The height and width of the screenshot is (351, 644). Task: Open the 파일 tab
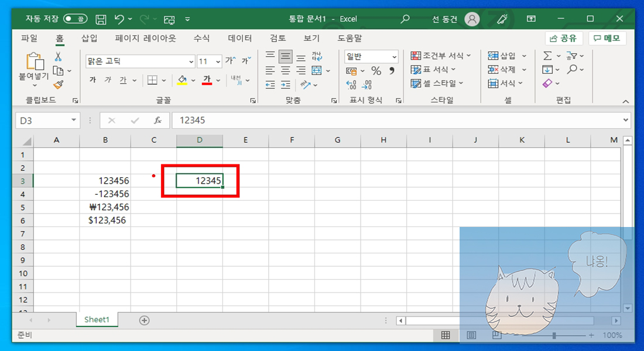click(x=29, y=38)
